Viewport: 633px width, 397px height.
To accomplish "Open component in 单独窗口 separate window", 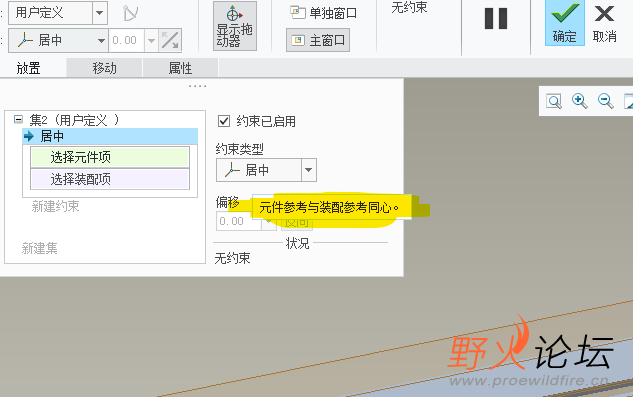I will (x=324, y=13).
